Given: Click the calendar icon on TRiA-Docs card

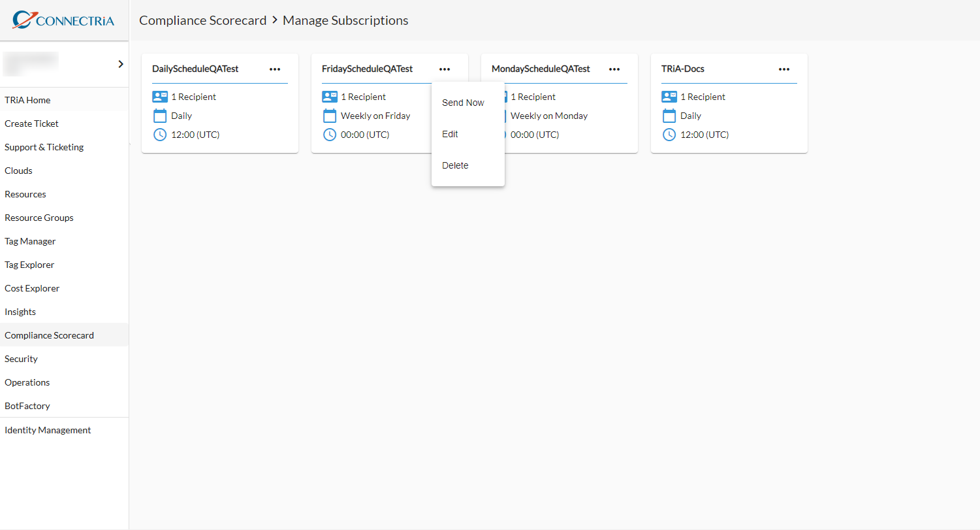Looking at the screenshot, I should pyautogui.click(x=669, y=116).
